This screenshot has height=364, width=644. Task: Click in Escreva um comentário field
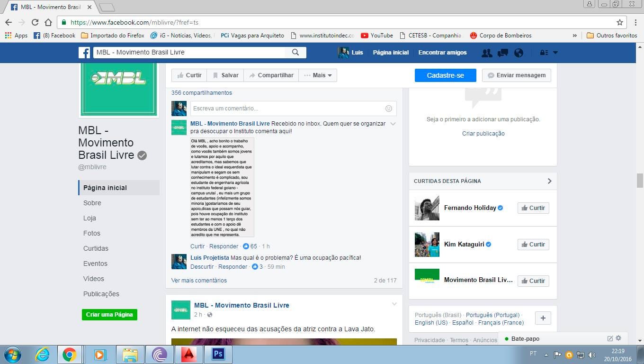pos(293,109)
